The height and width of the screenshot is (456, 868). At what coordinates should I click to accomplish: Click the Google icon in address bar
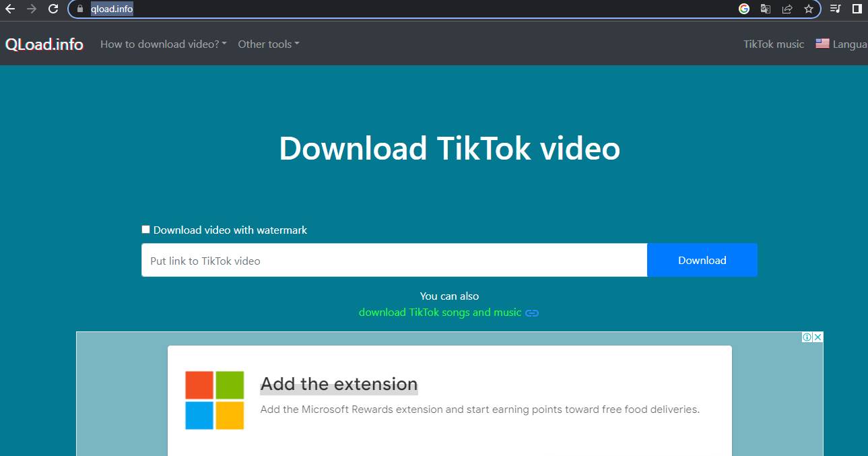coord(744,9)
